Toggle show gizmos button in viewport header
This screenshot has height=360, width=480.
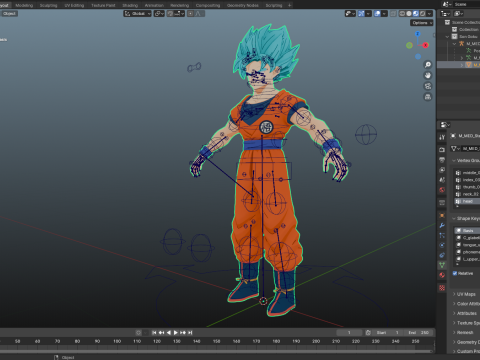coord(361,13)
